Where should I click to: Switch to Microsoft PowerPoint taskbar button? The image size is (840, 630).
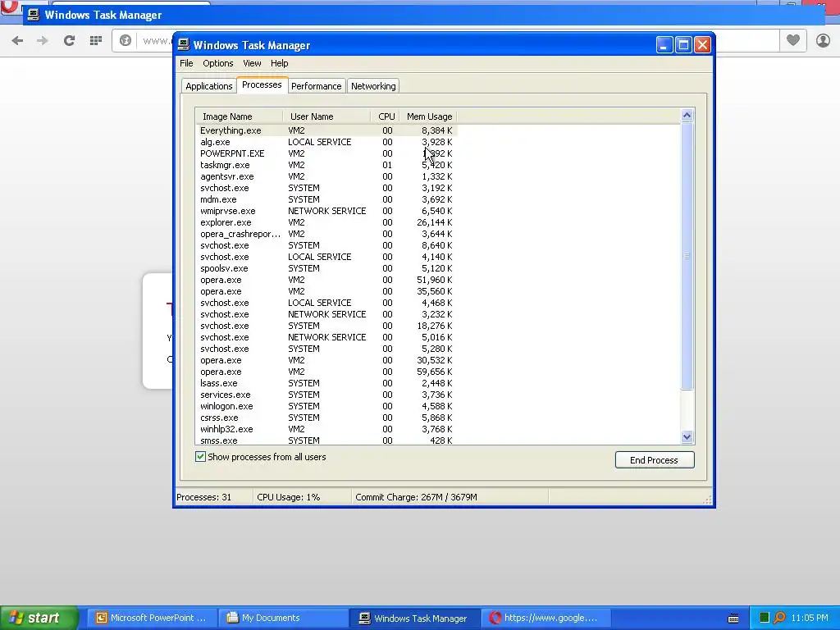tap(152, 618)
